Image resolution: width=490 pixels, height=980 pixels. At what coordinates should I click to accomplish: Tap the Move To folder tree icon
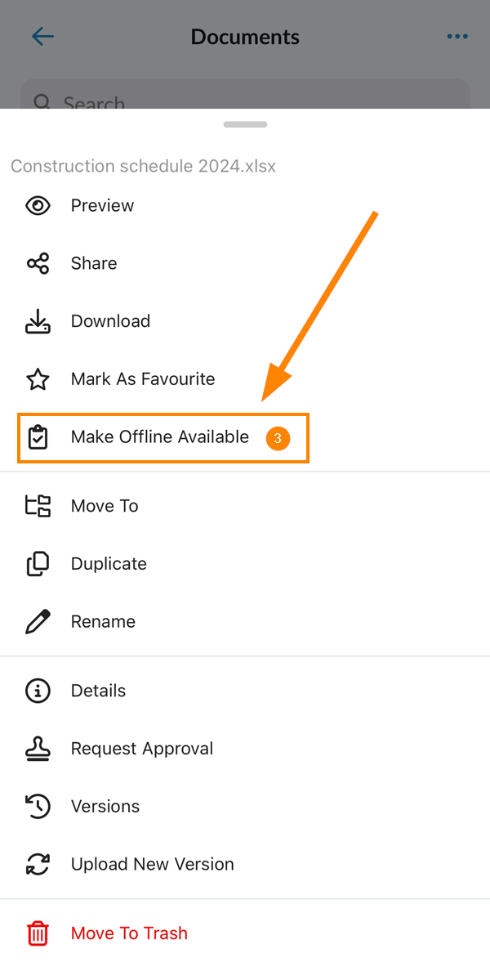[x=38, y=506]
